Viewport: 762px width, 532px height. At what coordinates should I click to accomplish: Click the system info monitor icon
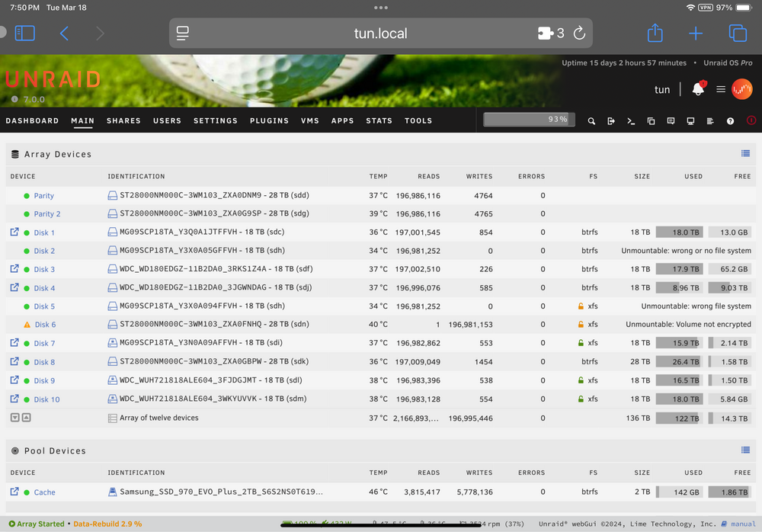coord(690,121)
